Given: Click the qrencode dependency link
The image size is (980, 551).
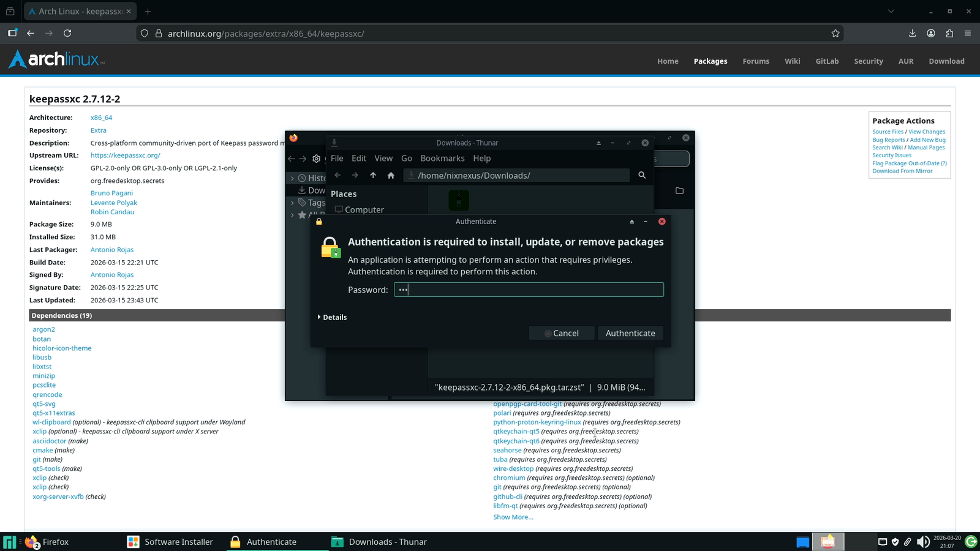Looking at the screenshot, I should (x=47, y=395).
